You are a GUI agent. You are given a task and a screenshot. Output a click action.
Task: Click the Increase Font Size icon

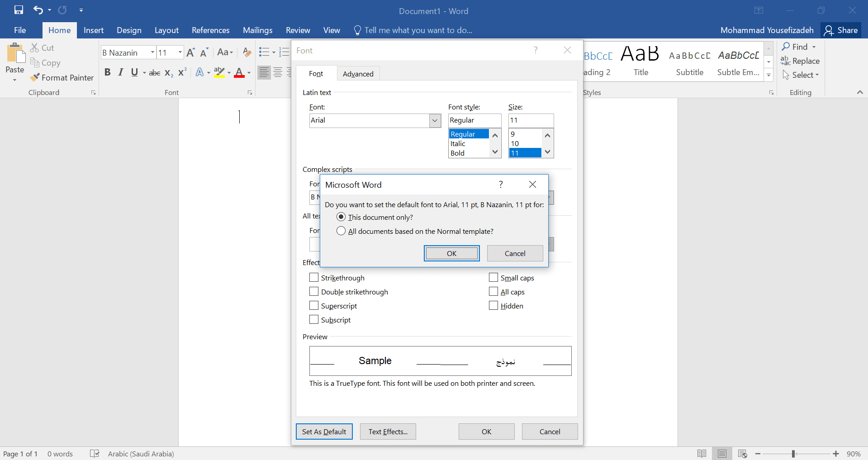pyautogui.click(x=190, y=52)
